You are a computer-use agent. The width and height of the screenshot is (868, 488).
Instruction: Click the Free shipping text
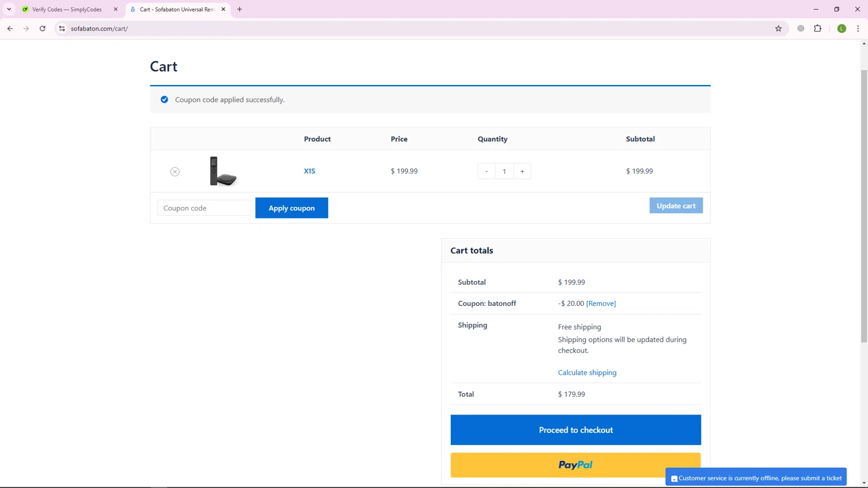579,327
